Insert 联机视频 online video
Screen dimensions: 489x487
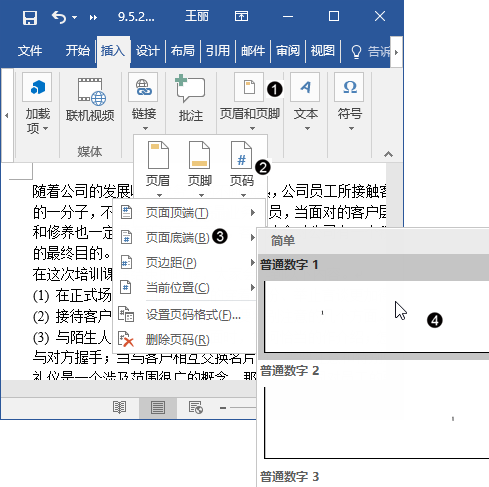(x=90, y=100)
